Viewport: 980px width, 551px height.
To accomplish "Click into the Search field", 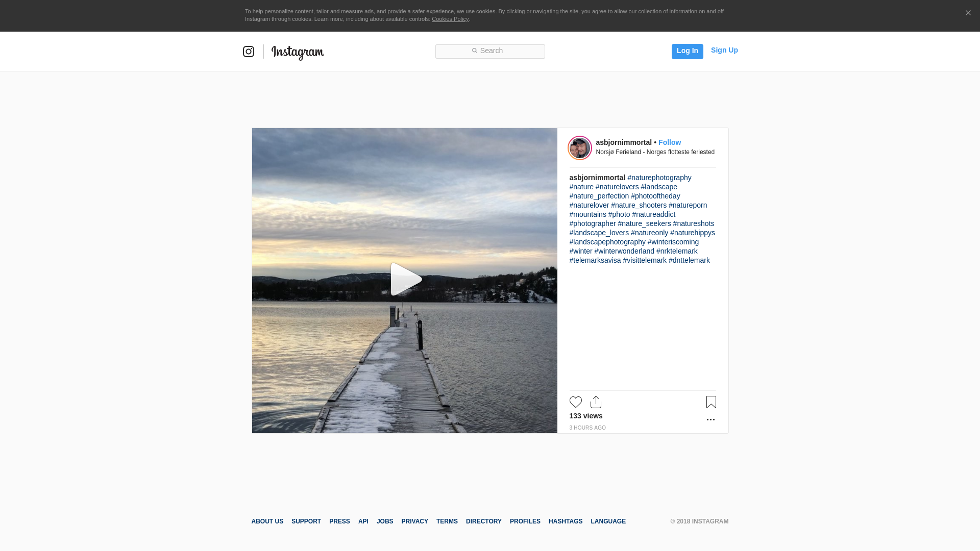I will coord(490,51).
